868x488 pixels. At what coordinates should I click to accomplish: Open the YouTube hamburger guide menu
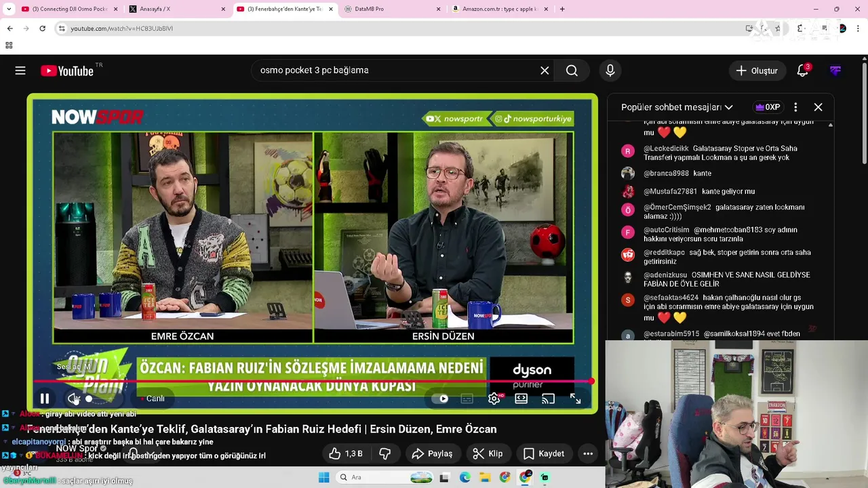coord(20,70)
